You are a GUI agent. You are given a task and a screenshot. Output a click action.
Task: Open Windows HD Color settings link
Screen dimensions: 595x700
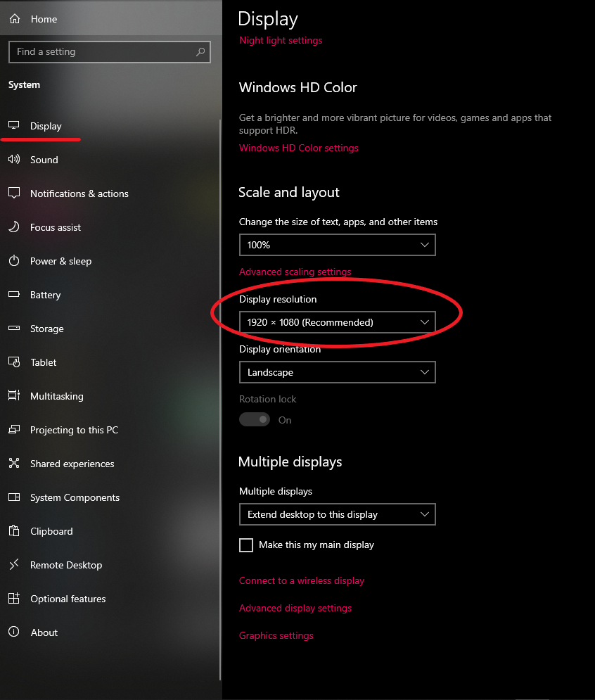(299, 148)
